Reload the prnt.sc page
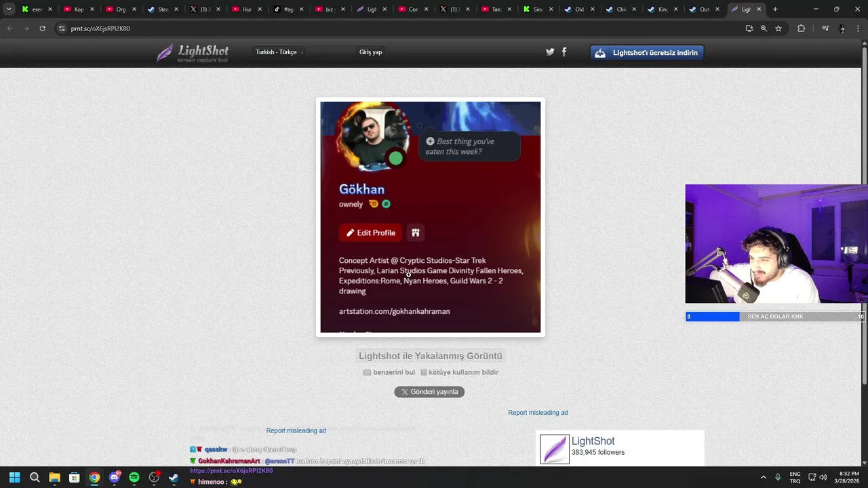868x488 pixels. point(42,28)
